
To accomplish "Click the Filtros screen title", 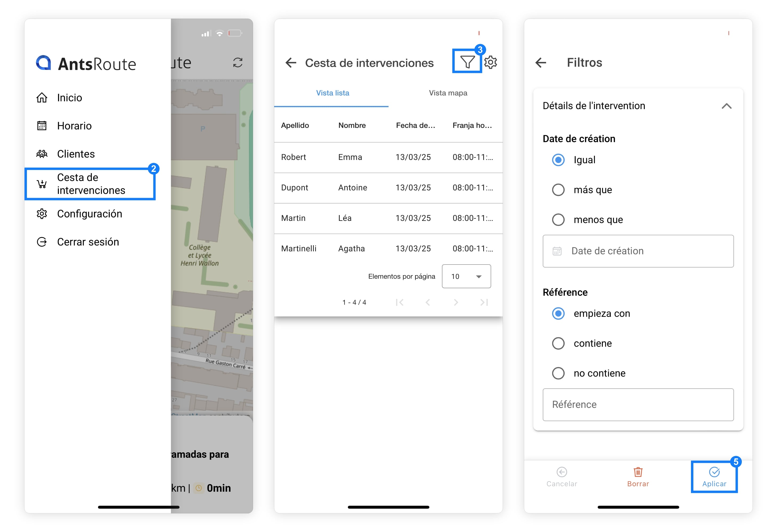I will tap(584, 63).
